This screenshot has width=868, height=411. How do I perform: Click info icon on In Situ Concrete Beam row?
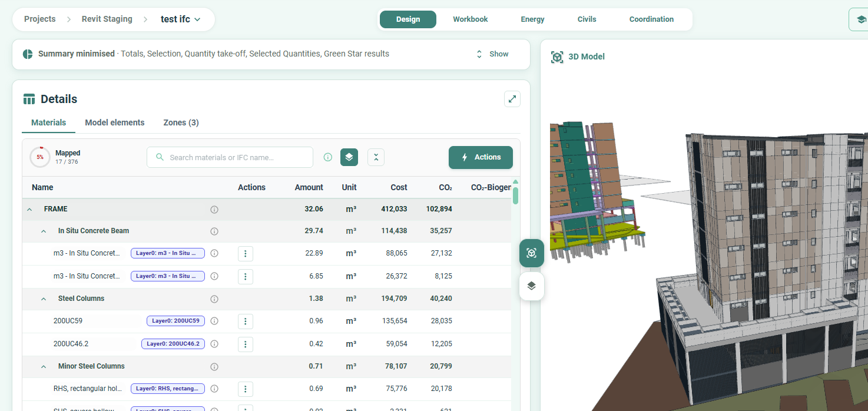coord(214,231)
